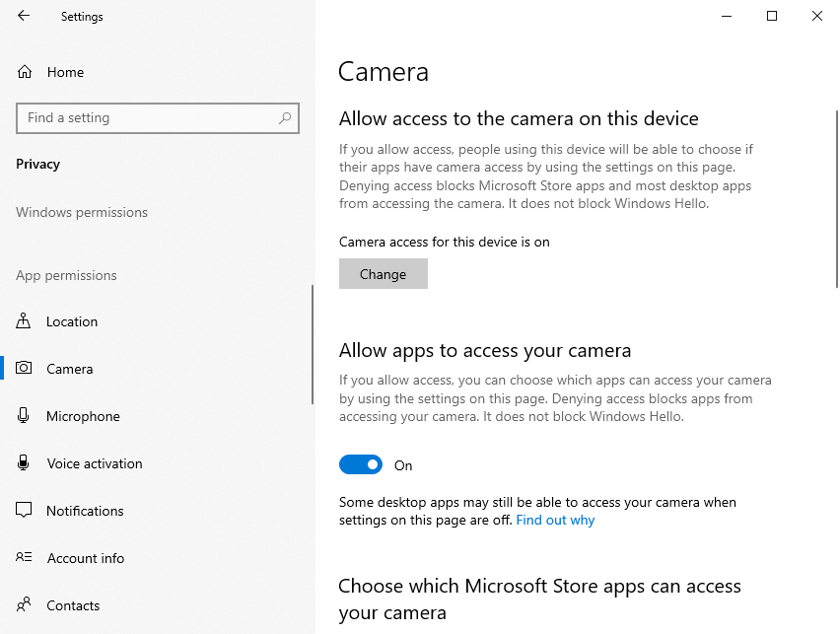
Task: Select the Location pin icon
Action: click(22, 321)
